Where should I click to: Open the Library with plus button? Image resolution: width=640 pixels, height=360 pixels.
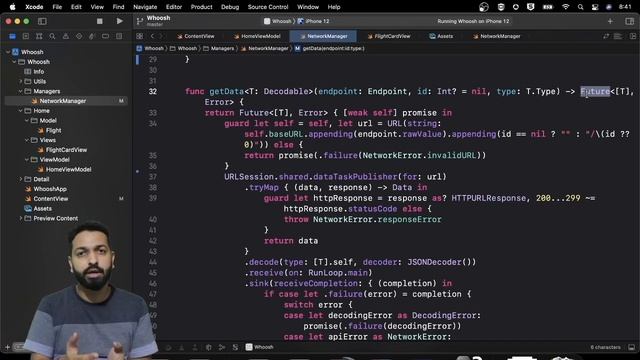610,21
